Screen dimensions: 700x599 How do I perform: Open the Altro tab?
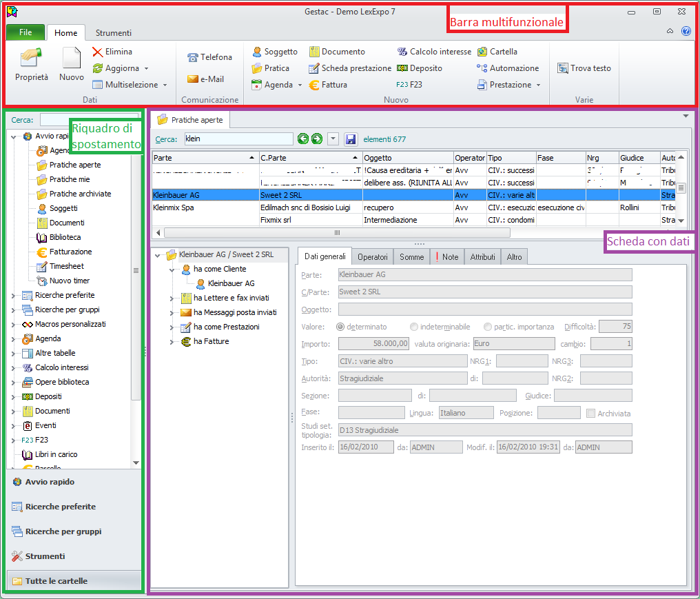[514, 257]
